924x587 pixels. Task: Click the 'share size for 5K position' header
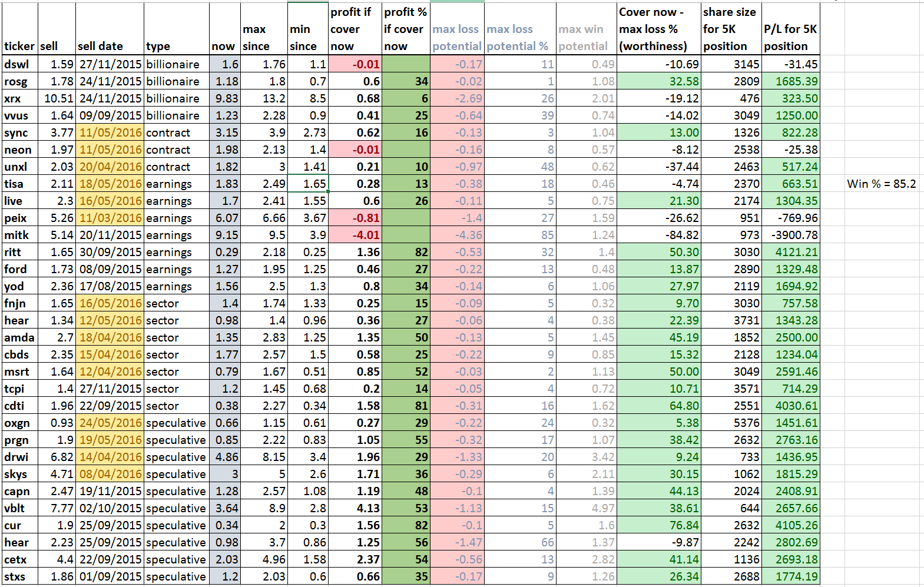tap(731, 29)
